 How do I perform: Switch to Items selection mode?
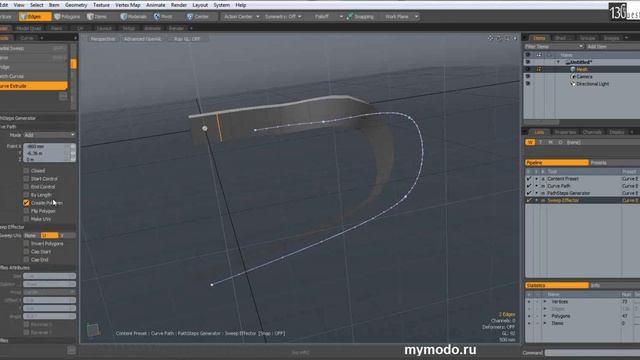98,17
